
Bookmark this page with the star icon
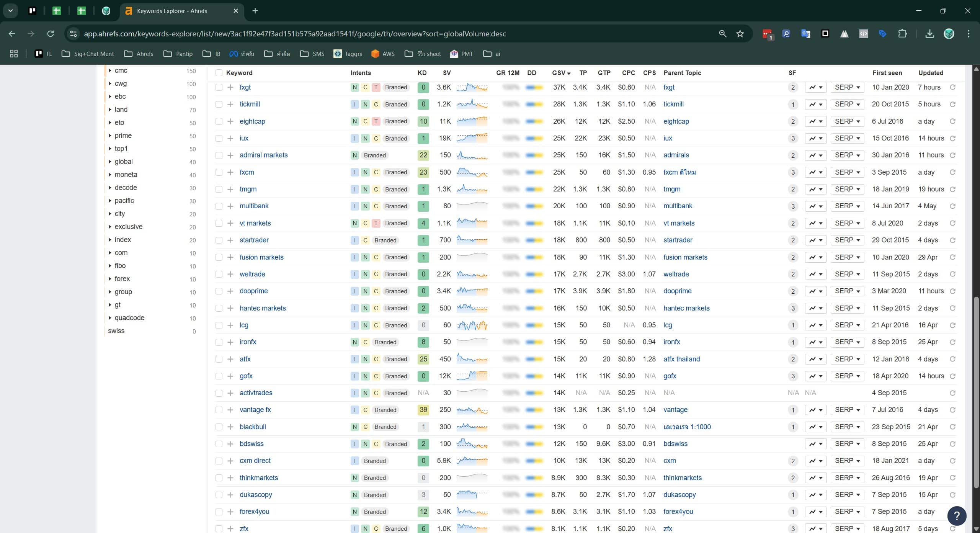coord(740,34)
